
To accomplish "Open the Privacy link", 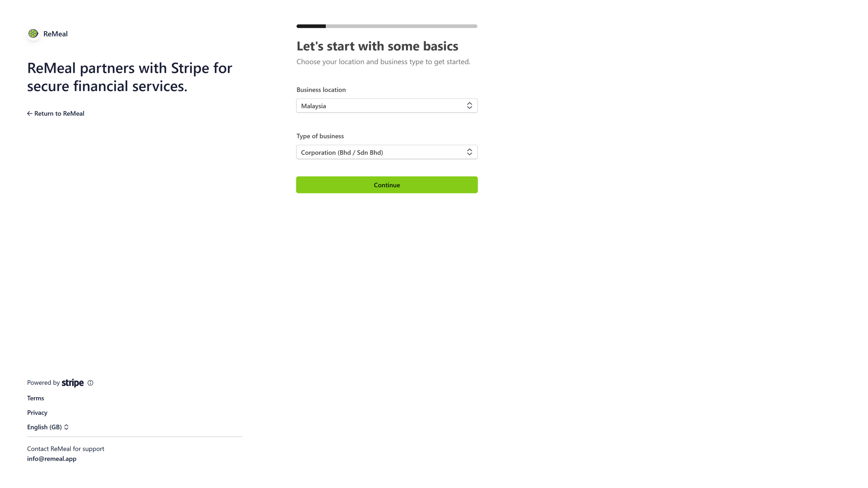I will pyautogui.click(x=37, y=413).
